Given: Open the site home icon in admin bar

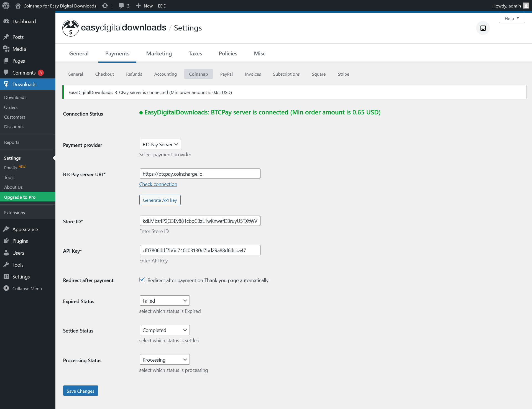Looking at the screenshot, I should (18, 6).
